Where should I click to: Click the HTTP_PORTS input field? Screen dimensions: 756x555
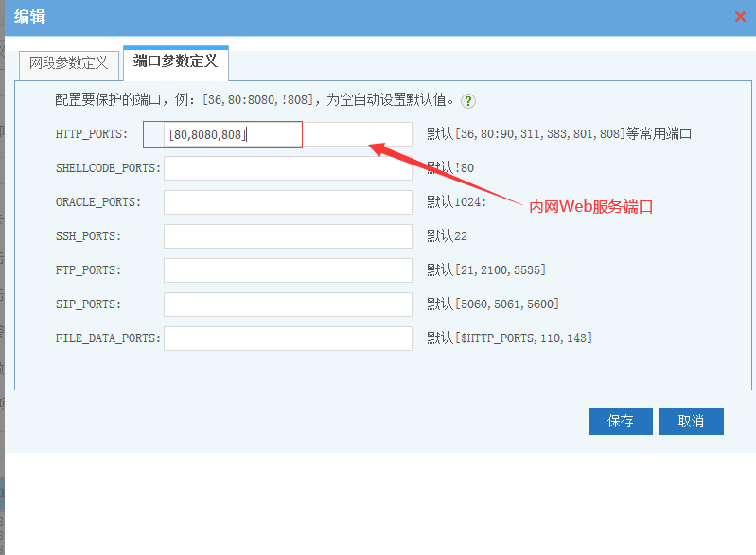click(288, 134)
